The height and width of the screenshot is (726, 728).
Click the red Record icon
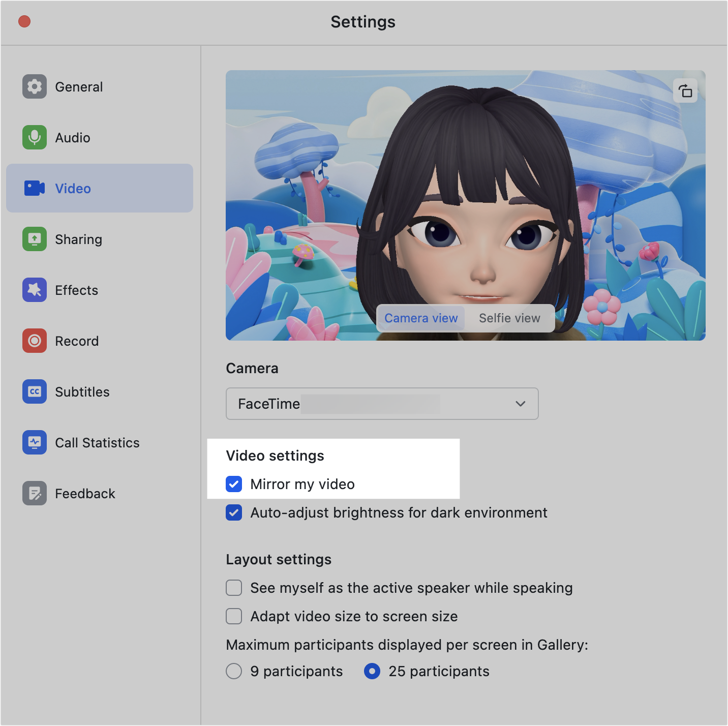point(35,341)
